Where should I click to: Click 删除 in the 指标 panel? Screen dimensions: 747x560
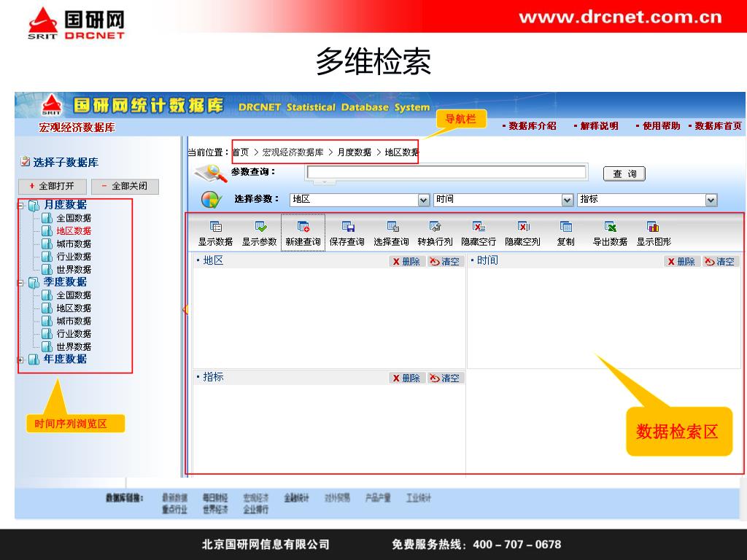pyautogui.click(x=406, y=378)
